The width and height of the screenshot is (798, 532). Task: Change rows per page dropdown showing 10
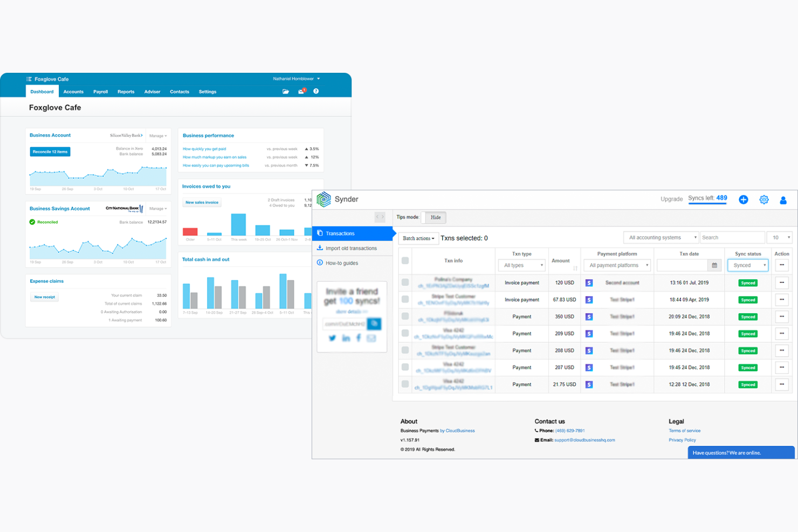(780, 238)
